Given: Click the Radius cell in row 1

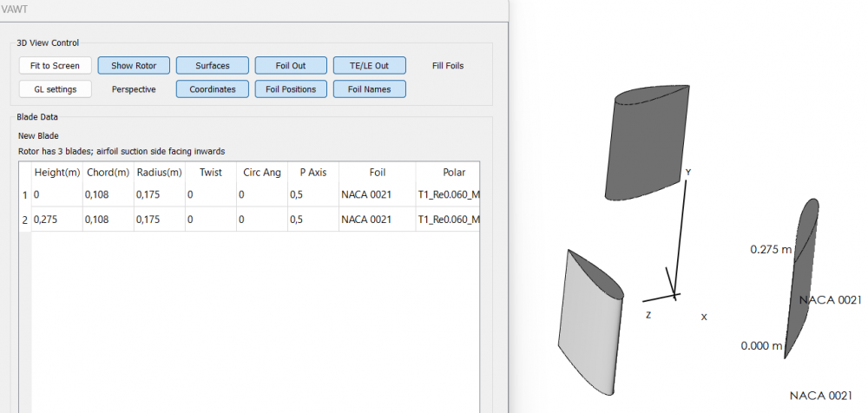Looking at the screenshot, I should 159,195.
